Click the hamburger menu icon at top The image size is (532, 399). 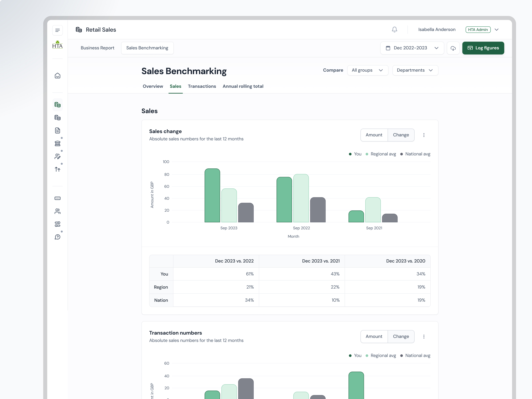pos(58,30)
